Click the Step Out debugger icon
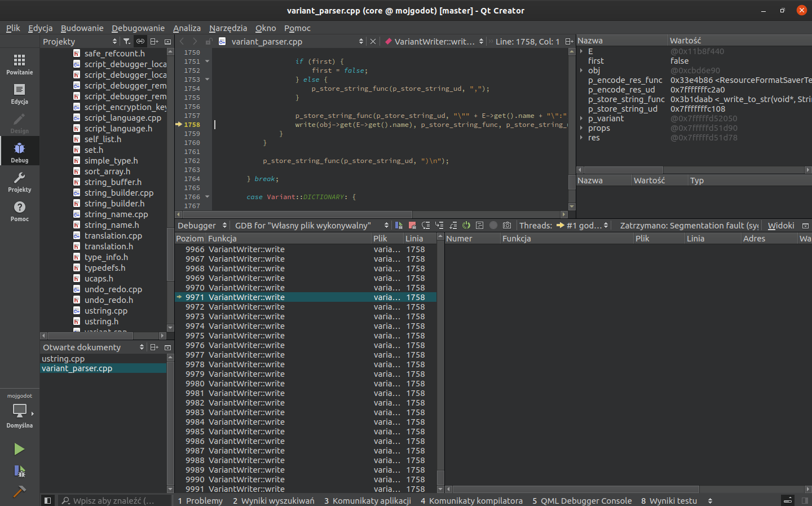The width and height of the screenshot is (812, 506). click(453, 225)
